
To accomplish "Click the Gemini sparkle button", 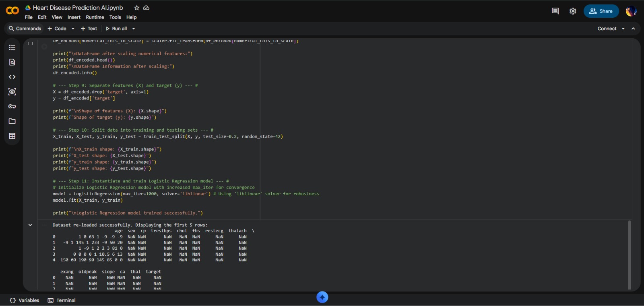I will (322, 297).
